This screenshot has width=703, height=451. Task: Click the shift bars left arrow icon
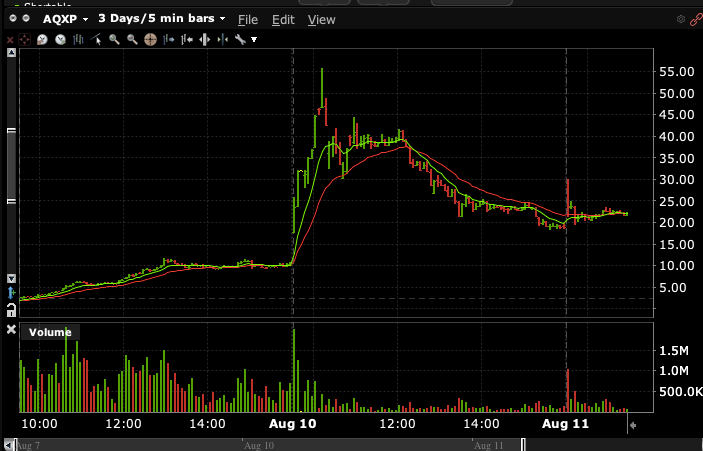pyautogui.click(x=187, y=40)
